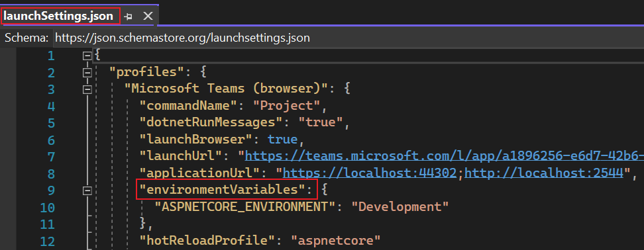Click the "commandName" key
Image resolution: width=644 pixels, height=250 pixels.
[x=189, y=106]
